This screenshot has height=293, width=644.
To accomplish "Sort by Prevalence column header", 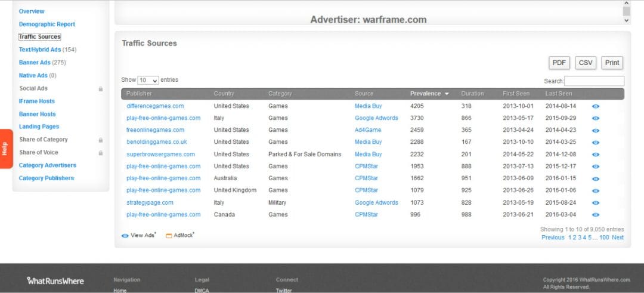I will [429, 94].
